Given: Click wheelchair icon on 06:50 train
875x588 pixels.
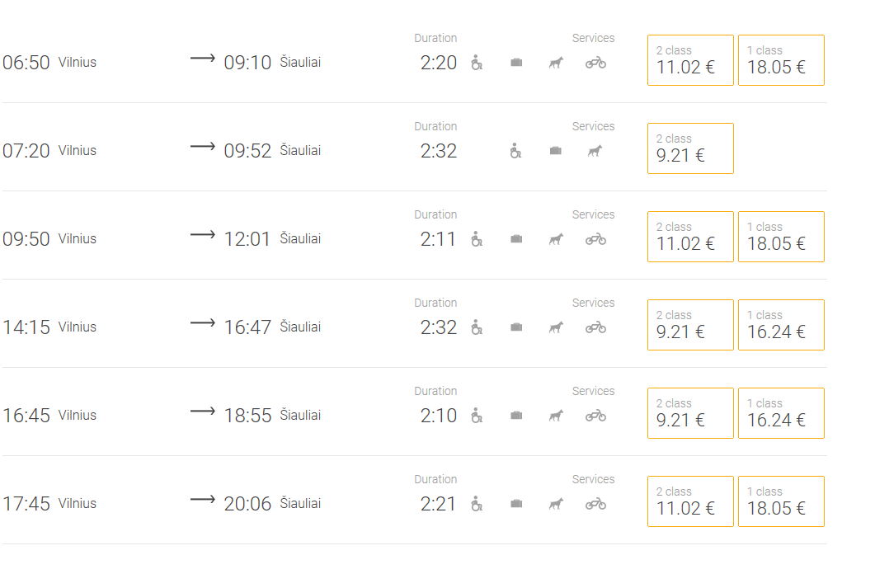Looking at the screenshot, I should pyautogui.click(x=477, y=63).
